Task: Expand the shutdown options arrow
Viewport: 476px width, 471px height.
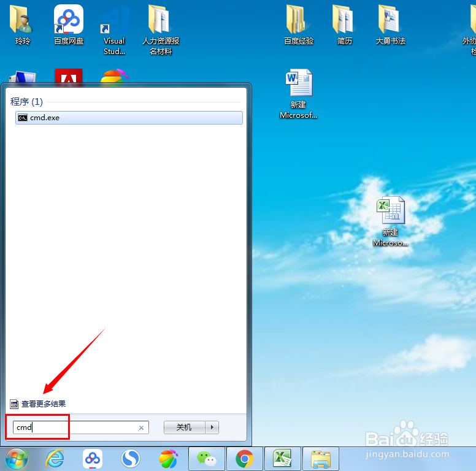Action: [x=212, y=427]
